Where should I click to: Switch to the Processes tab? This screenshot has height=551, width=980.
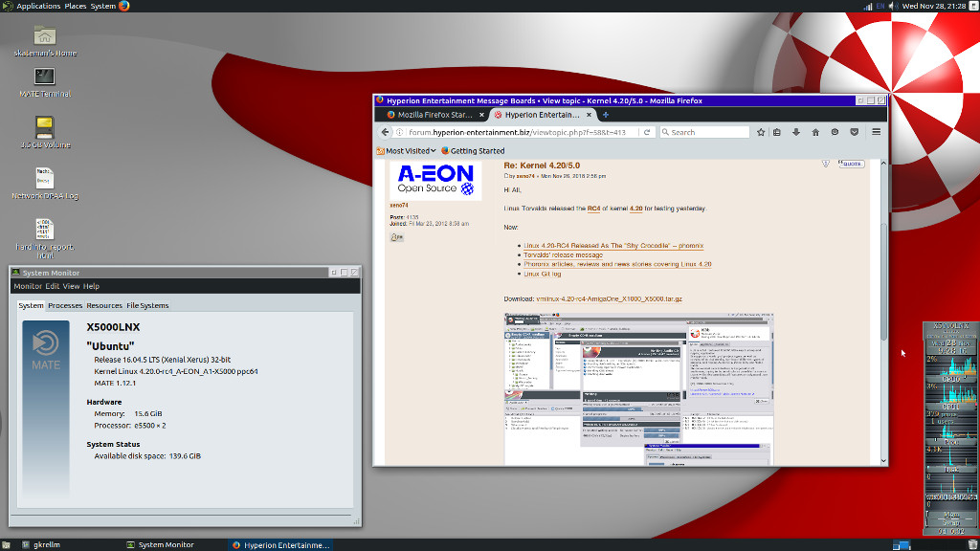[x=65, y=305]
